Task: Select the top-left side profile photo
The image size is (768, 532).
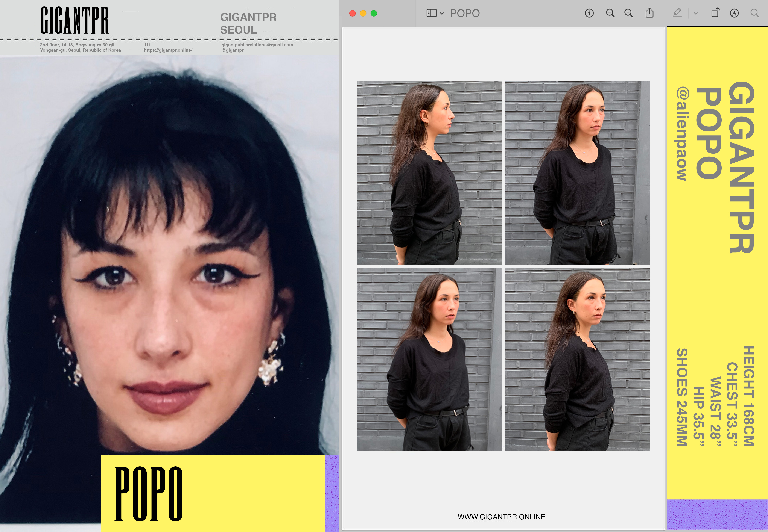Action: click(x=429, y=173)
